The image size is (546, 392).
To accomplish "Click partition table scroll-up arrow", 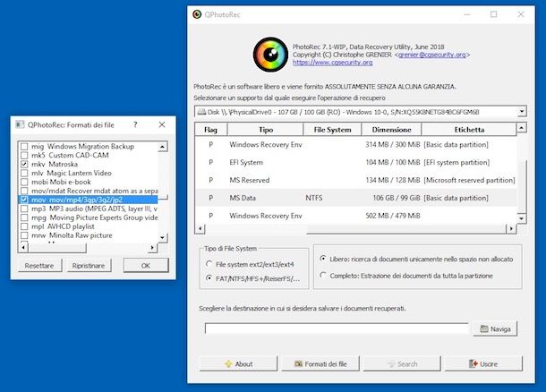I will pyautogui.click(x=521, y=128).
